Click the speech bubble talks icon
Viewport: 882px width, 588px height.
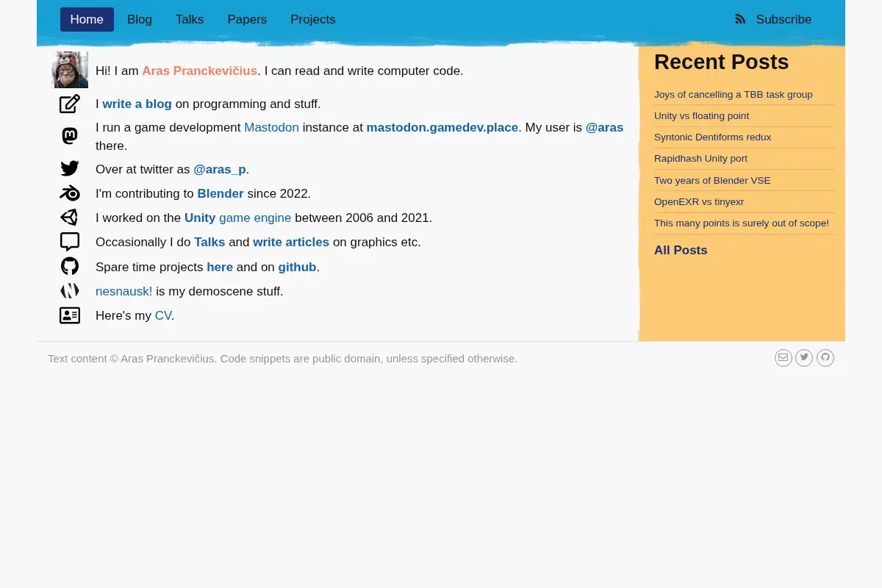coord(70,242)
